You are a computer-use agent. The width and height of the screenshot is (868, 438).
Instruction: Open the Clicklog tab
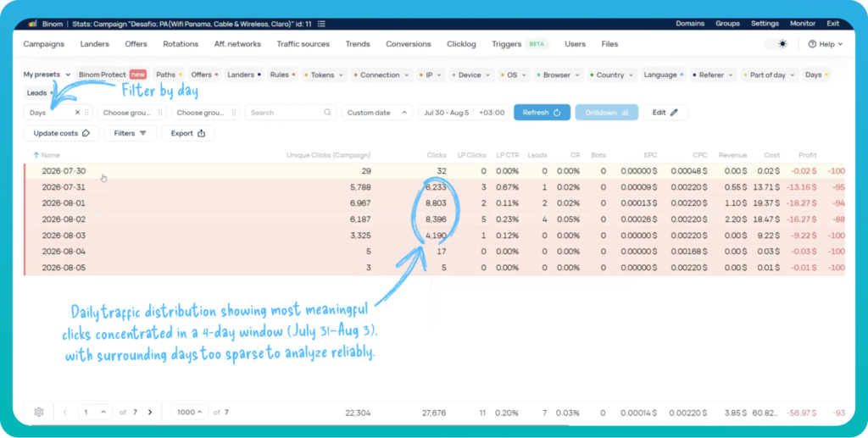[461, 44]
